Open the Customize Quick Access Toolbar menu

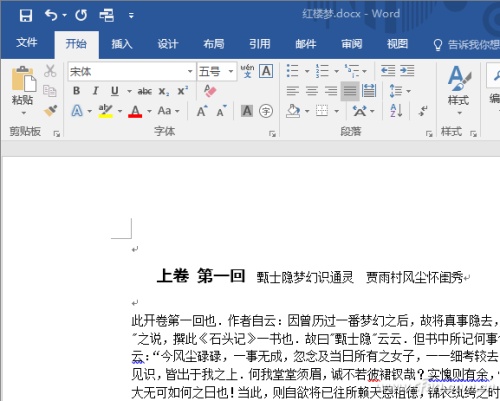click(x=131, y=15)
